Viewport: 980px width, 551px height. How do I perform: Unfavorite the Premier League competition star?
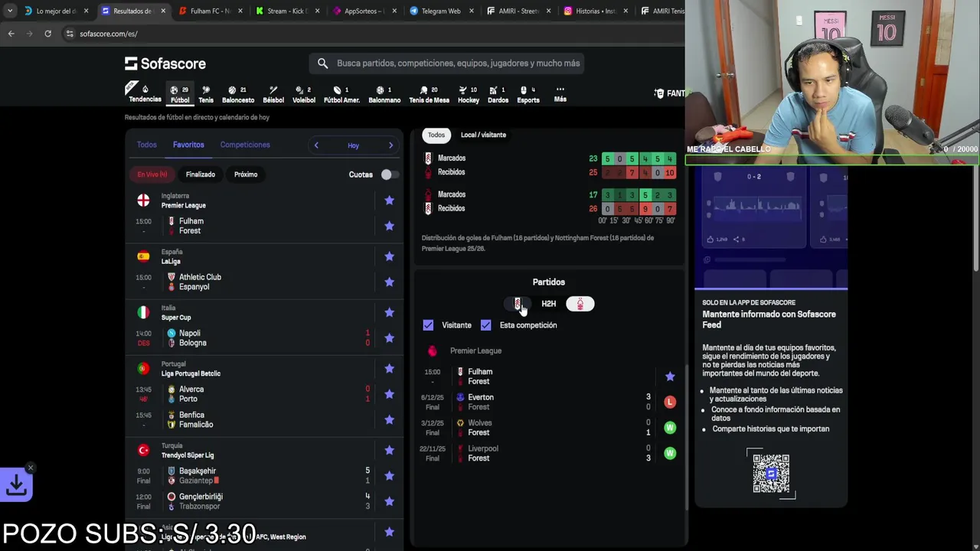click(389, 201)
